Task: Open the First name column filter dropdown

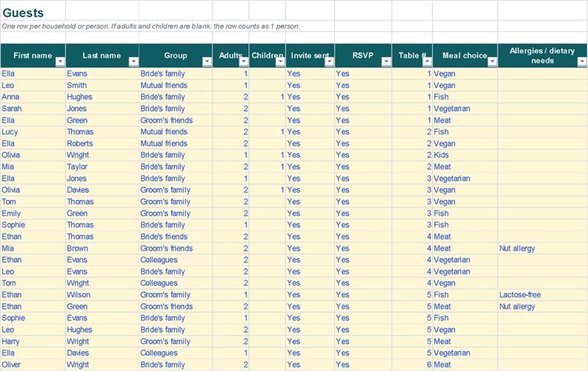Action: (x=60, y=62)
